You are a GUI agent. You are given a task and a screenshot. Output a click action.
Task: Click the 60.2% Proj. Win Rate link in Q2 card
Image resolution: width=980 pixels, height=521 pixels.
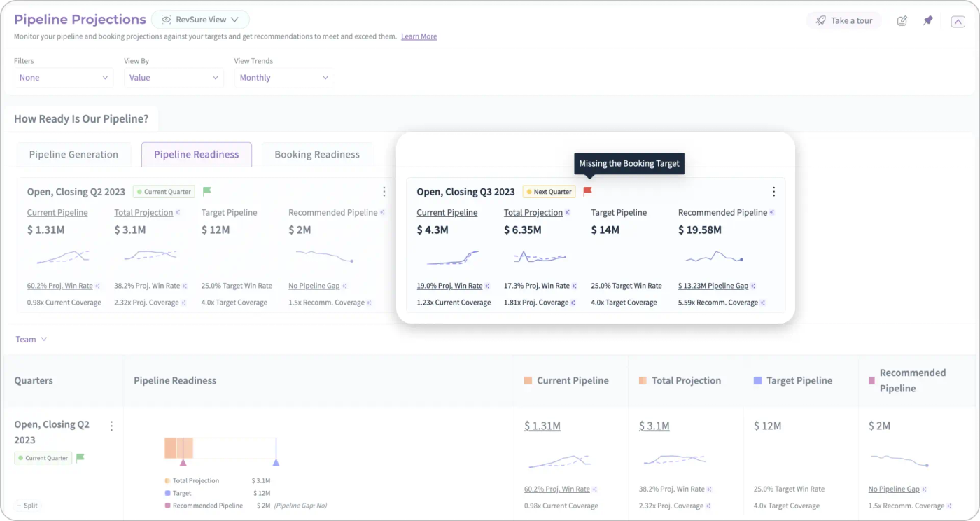(60, 286)
